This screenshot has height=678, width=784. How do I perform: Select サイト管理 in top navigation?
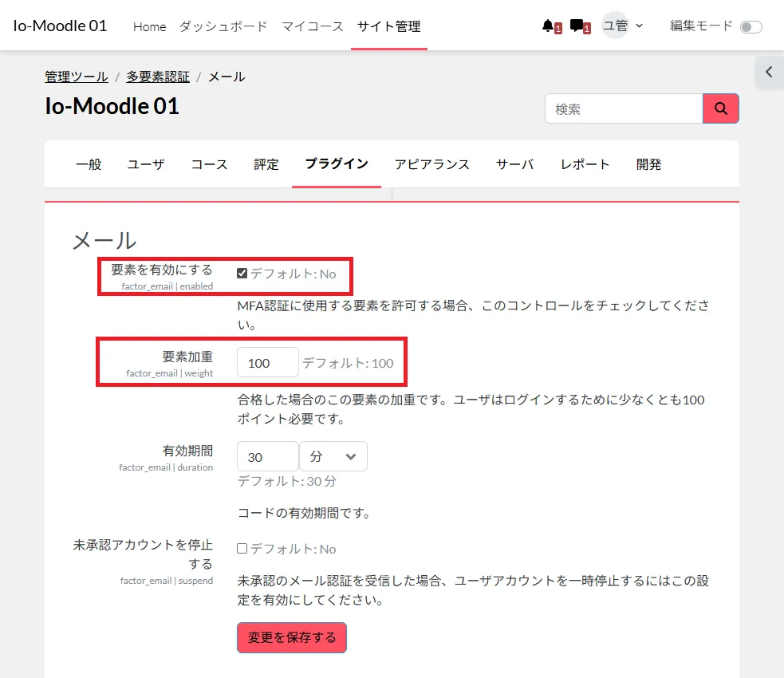pos(389,26)
